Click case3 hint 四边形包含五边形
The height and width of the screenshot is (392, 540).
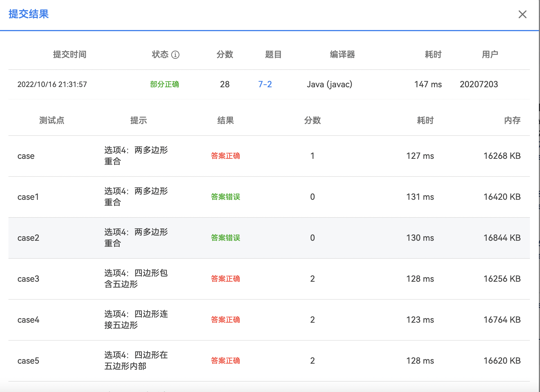(x=136, y=278)
